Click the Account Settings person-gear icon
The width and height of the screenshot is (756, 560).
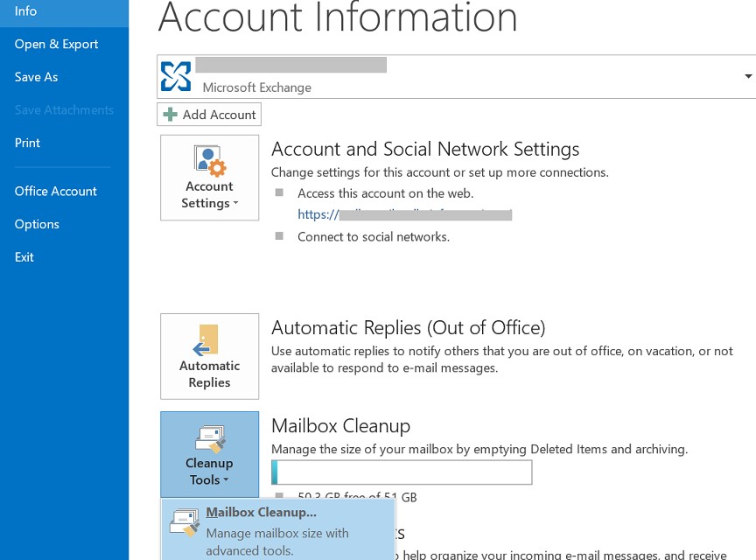[210, 161]
